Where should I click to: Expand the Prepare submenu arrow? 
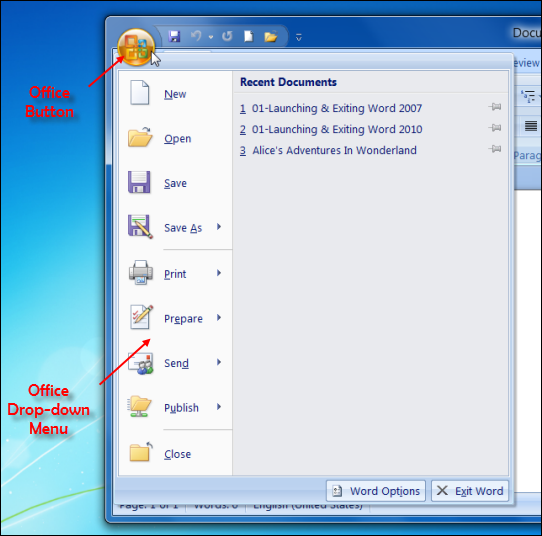(219, 318)
